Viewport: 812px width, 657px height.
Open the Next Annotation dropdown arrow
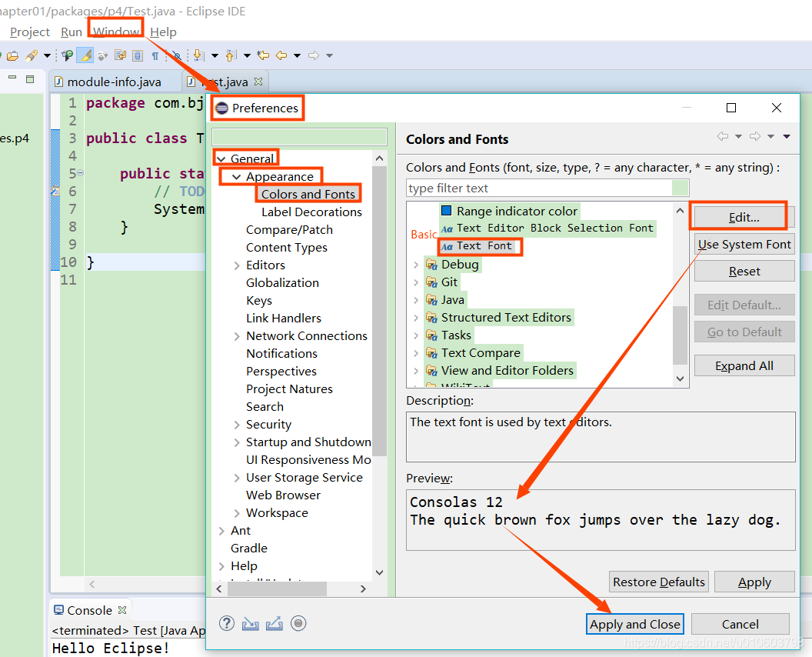(x=215, y=55)
